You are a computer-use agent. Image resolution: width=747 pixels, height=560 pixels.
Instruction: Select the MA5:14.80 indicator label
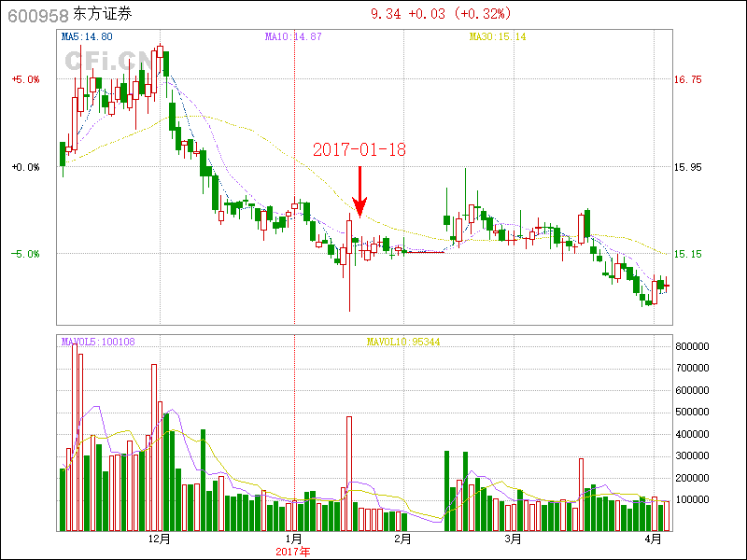tap(87, 36)
